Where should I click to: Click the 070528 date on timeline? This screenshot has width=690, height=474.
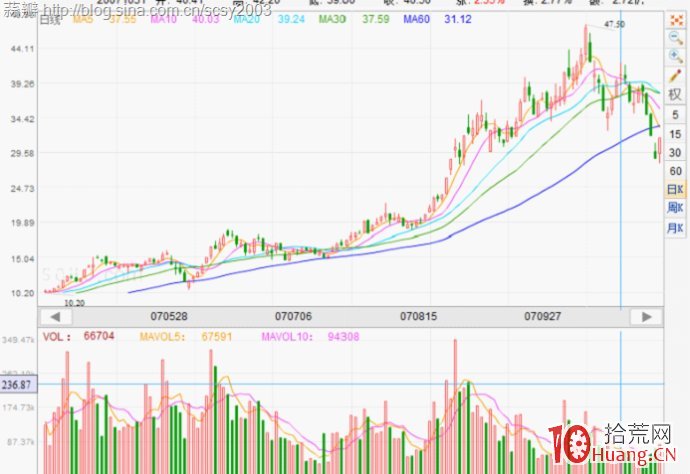tap(169, 316)
